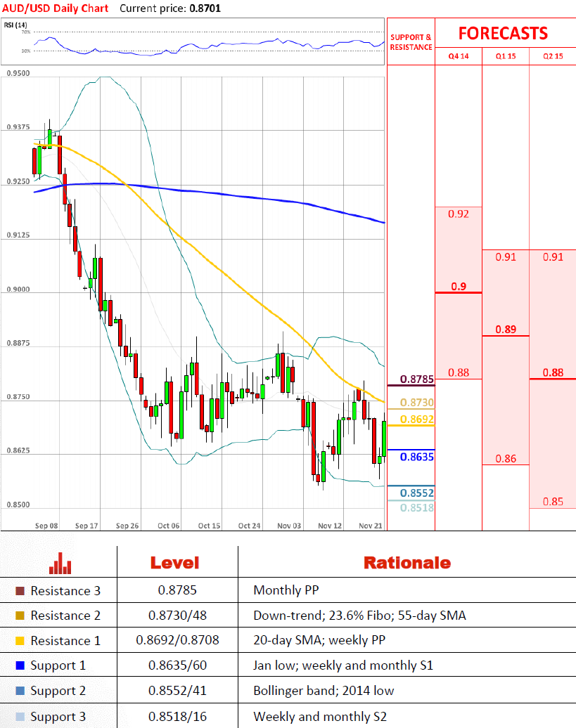The height and width of the screenshot is (728, 576).
Task: Click the Sep 08 date axis label
Action: (46, 526)
